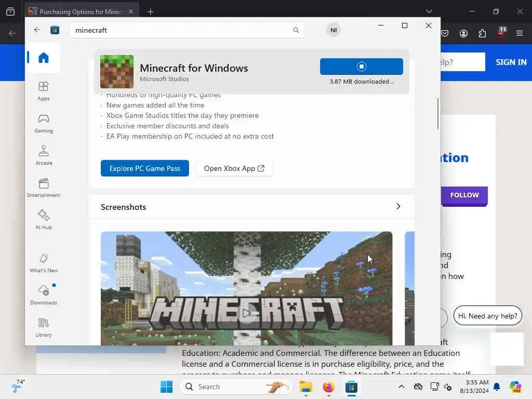This screenshot has width=532, height=399.
Task: Open Copilot preview icon in the taskbar
Action: point(515,387)
